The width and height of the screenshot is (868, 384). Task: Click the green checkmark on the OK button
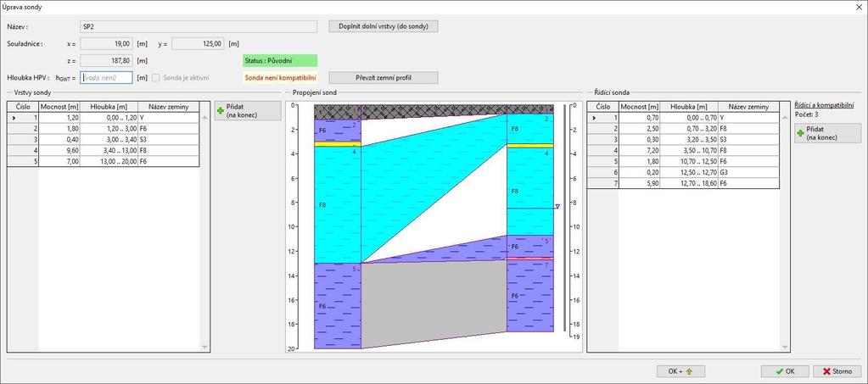pos(780,372)
